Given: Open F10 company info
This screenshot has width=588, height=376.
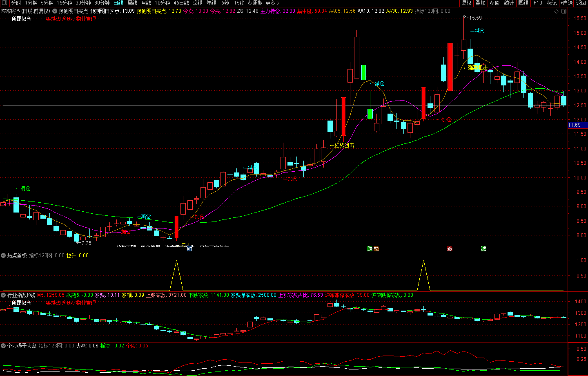Looking at the screenshot, I should pyautogui.click(x=538, y=3).
